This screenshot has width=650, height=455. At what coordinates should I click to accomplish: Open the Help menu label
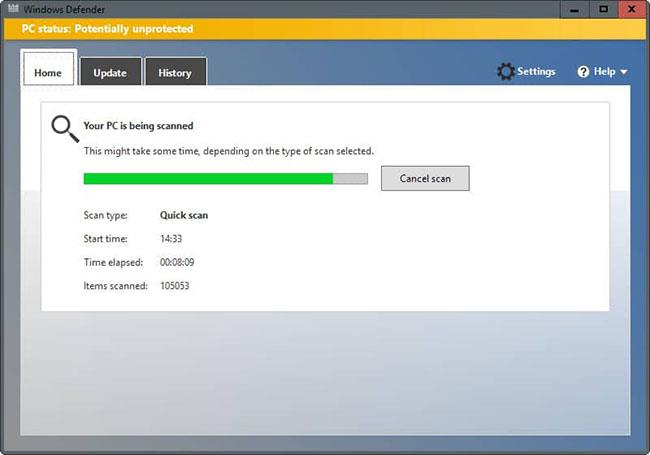click(x=604, y=72)
